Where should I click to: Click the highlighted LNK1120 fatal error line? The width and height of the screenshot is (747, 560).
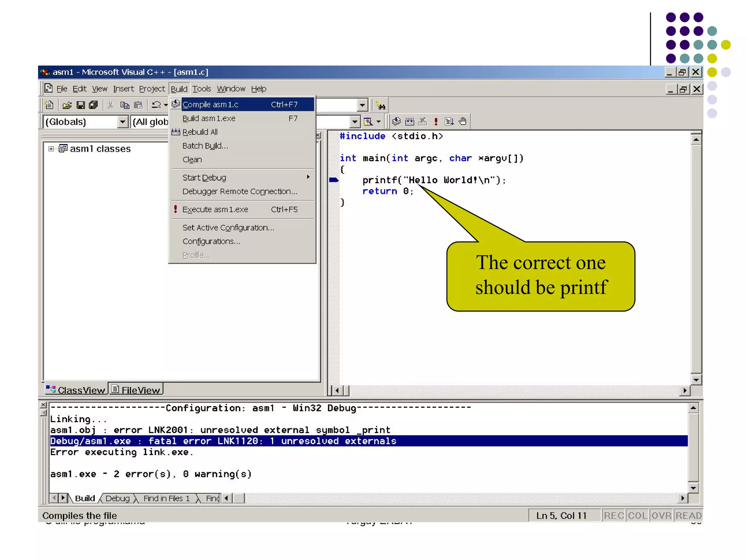(x=369, y=441)
